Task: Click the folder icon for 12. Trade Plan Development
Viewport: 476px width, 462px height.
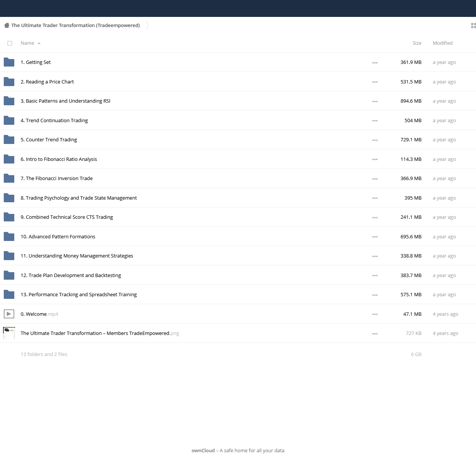Action: click(x=9, y=275)
